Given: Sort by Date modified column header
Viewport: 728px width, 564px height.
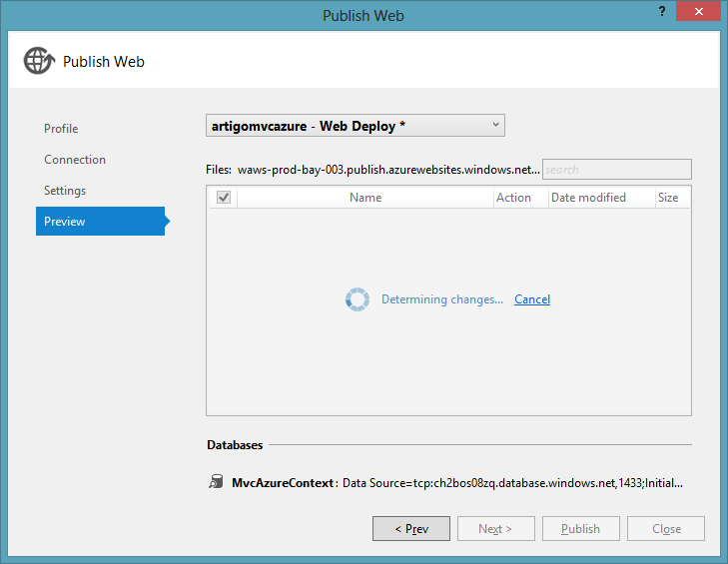Looking at the screenshot, I should [601, 198].
